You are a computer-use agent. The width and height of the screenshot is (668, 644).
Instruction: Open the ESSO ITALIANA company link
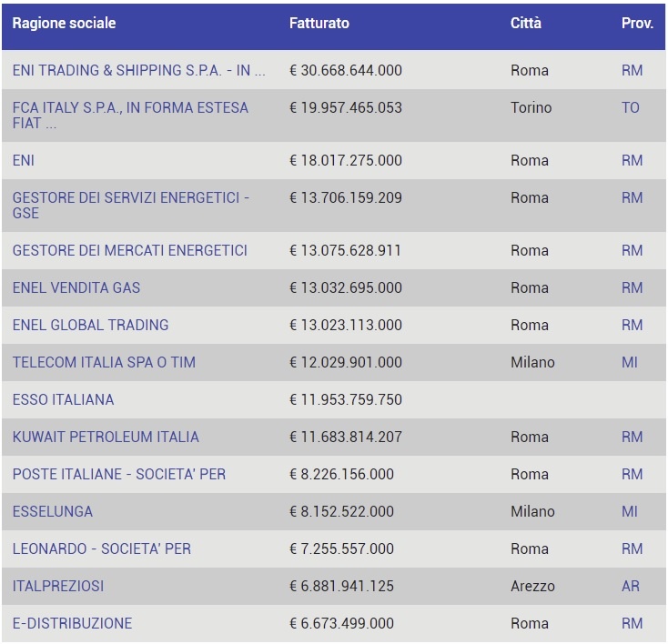point(63,400)
